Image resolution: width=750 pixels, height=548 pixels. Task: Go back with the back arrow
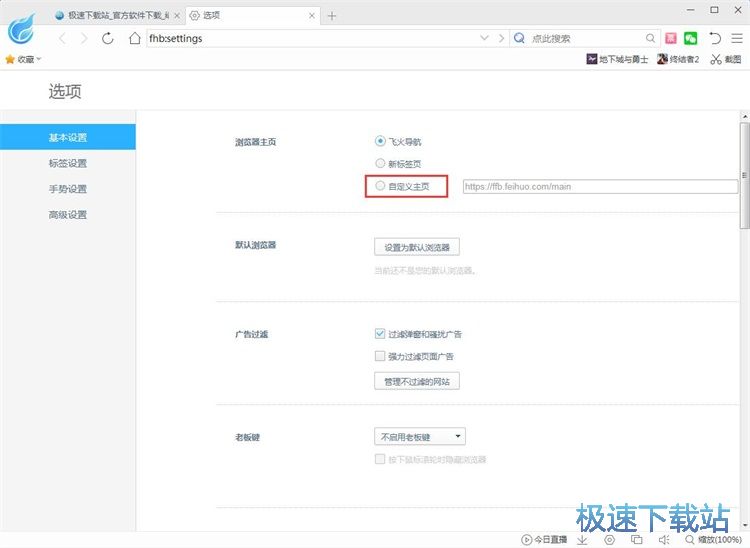coord(62,38)
